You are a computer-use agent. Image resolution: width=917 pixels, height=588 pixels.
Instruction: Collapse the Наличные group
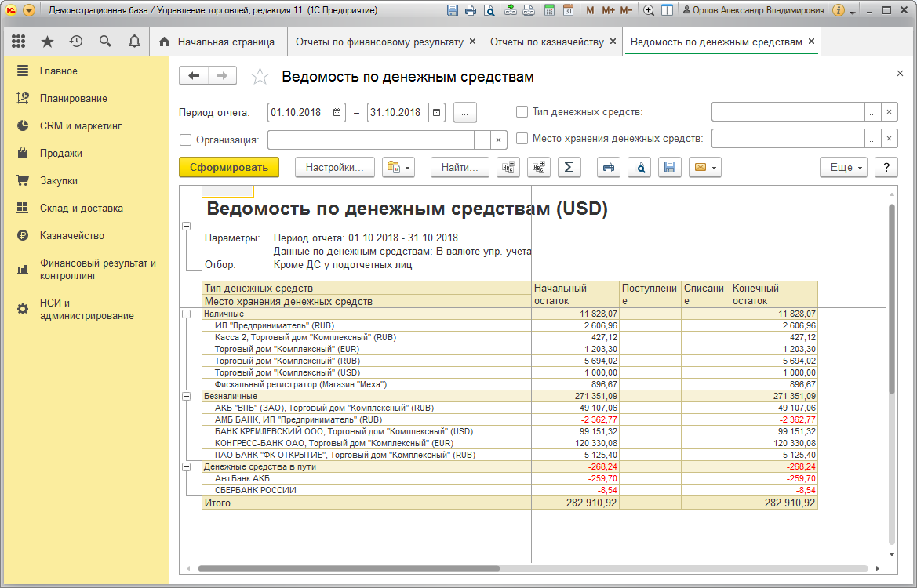click(x=187, y=314)
